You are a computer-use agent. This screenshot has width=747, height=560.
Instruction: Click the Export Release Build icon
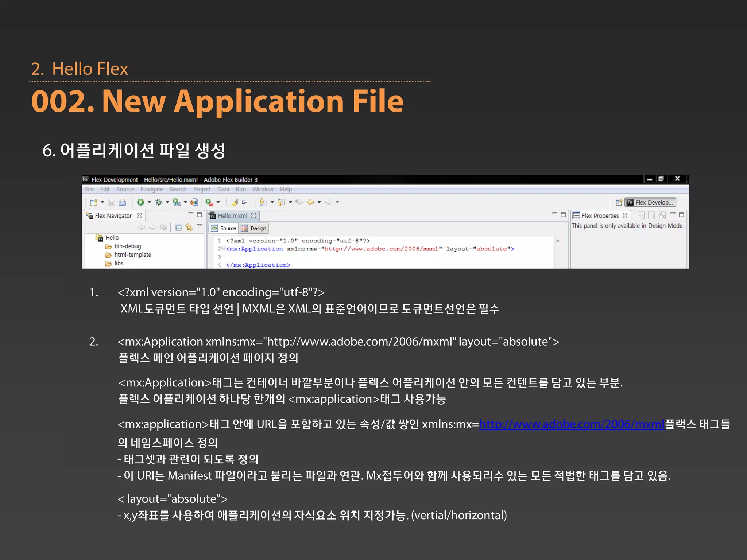(194, 202)
